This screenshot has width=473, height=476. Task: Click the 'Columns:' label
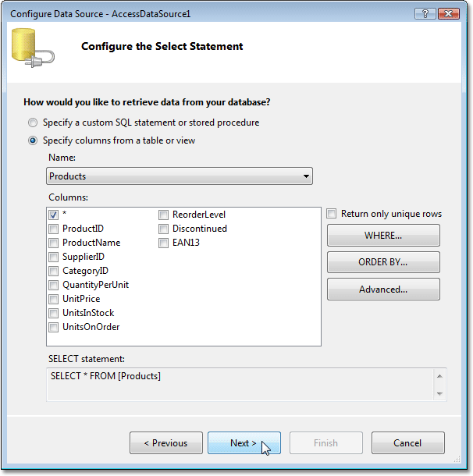(x=69, y=197)
